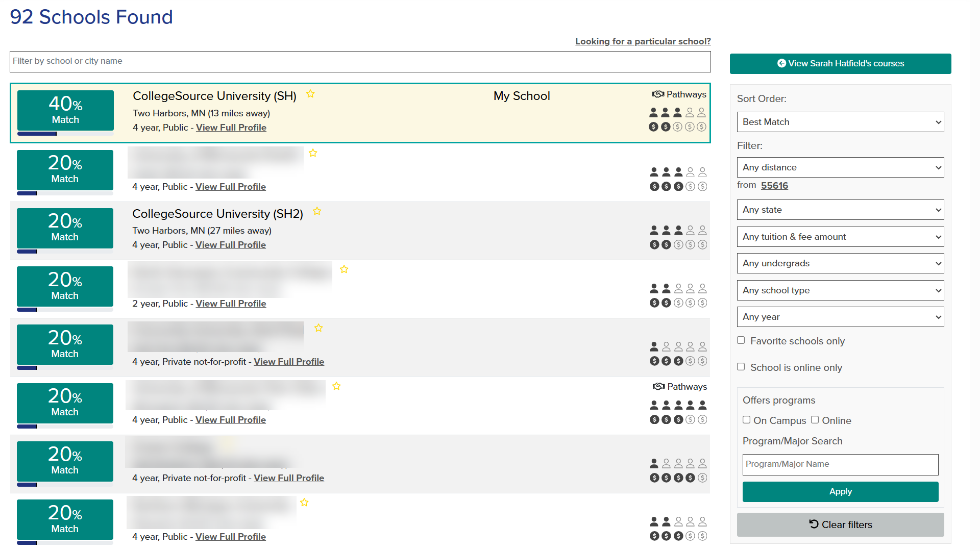
Task: Click Pathways icon on My School row
Action: [658, 94]
